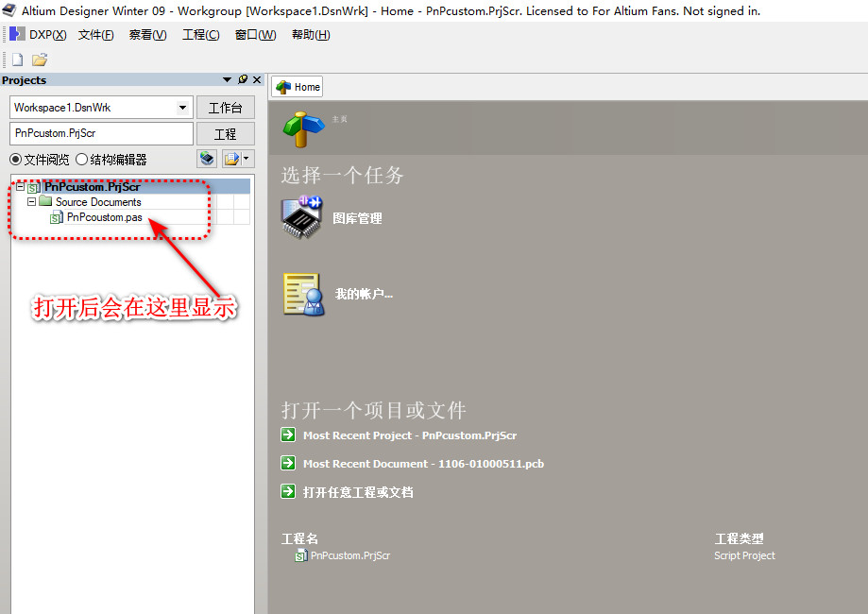Screen dimensions: 868x614
Task: Click the 工作台 button
Action: [x=225, y=108]
